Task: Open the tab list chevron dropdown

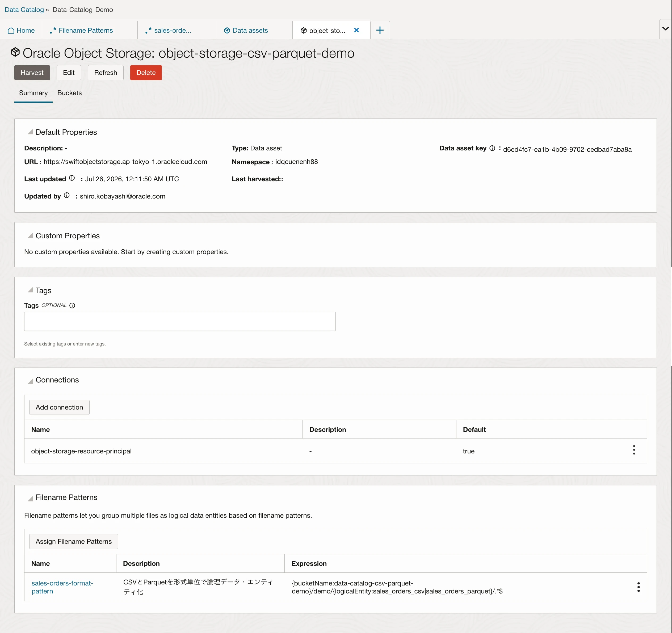Action: click(665, 29)
